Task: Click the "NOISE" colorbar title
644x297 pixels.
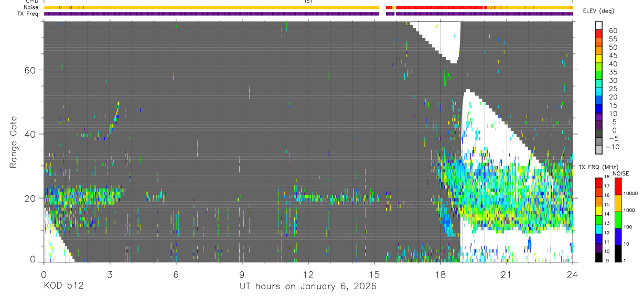Action: (x=621, y=173)
